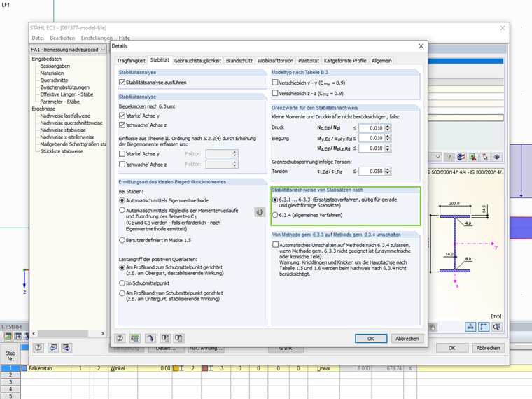Select 'Querschnitte' in the navigation tree
Viewport: 532px width, 399px height.
[x=54, y=80]
